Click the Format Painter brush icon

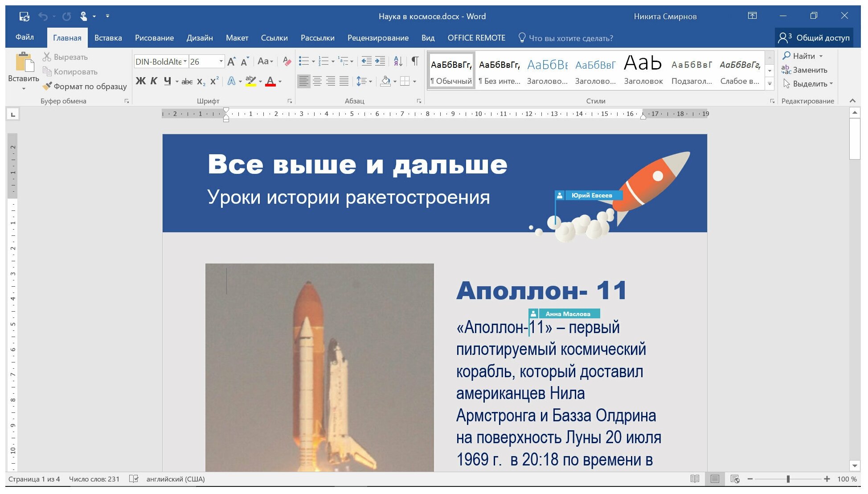pos(47,86)
